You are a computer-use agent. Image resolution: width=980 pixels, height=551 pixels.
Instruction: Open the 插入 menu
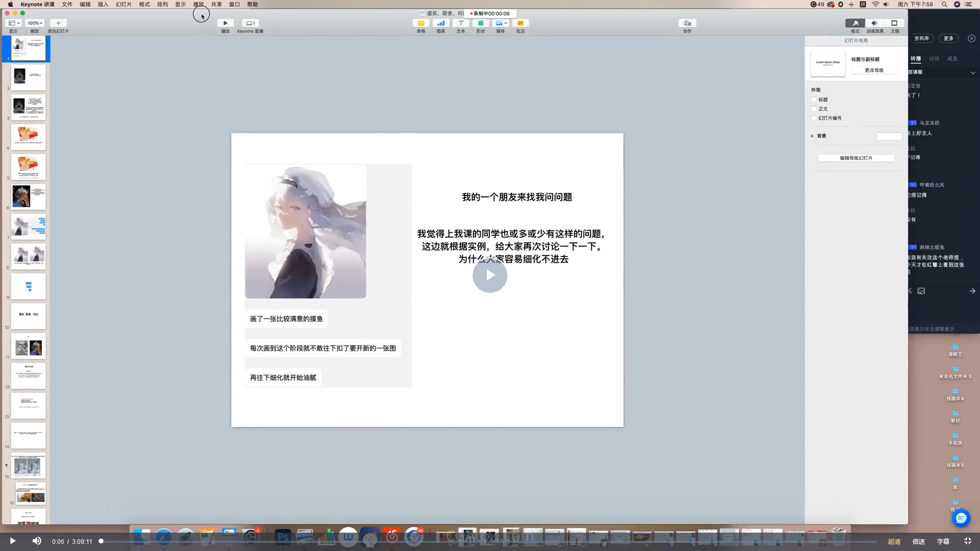(x=103, y=4)
